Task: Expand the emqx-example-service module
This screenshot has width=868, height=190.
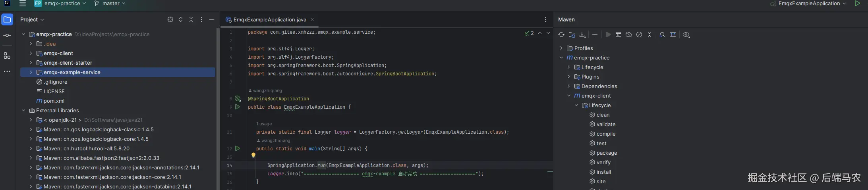Action: 31,72
